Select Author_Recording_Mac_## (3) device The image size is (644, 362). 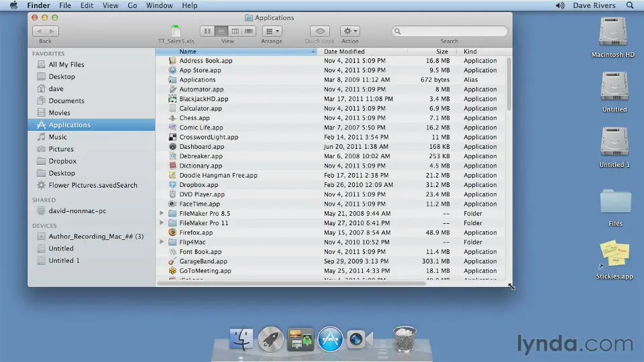[96, 237]
